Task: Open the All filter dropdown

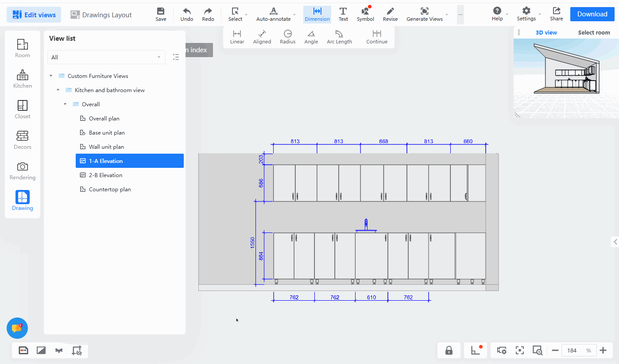Action: (x=106, y=57)
